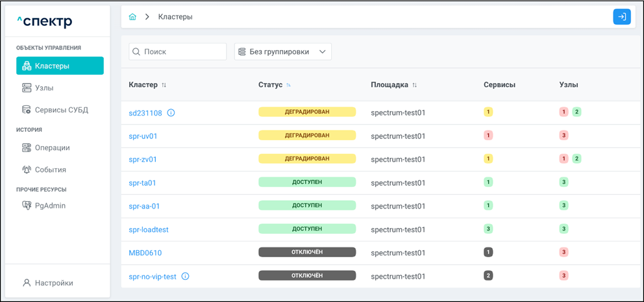Sort by the Кластер column arrows

(164, 85)
